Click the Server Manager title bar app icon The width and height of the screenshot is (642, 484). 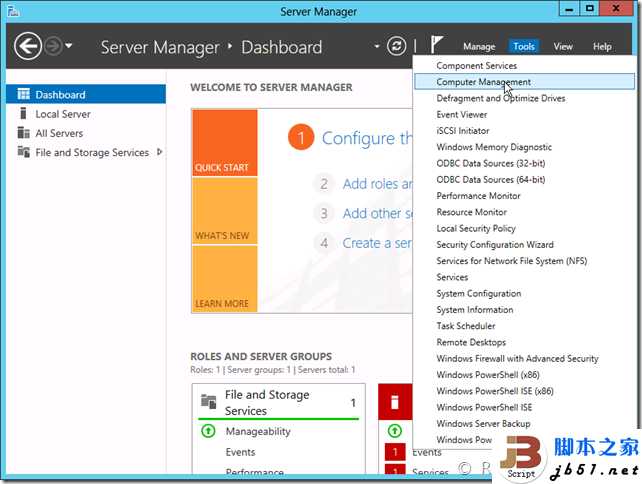(13, 11)
